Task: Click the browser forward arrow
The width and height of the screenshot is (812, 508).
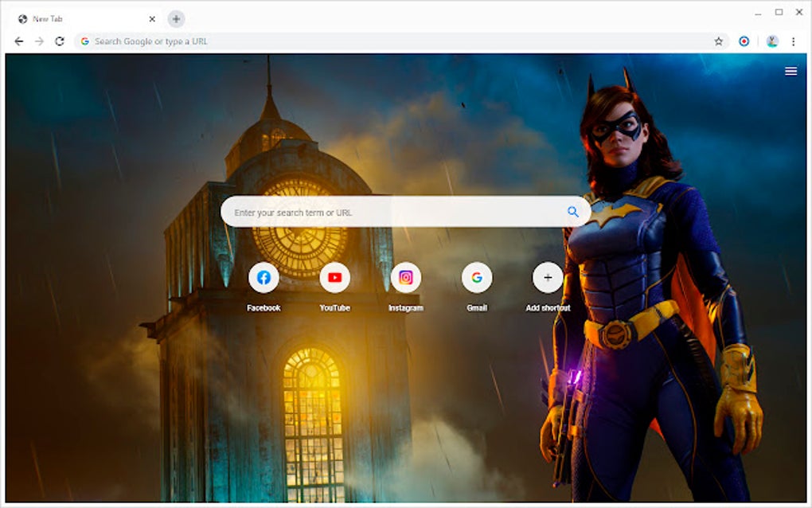Action: point(39,41)
